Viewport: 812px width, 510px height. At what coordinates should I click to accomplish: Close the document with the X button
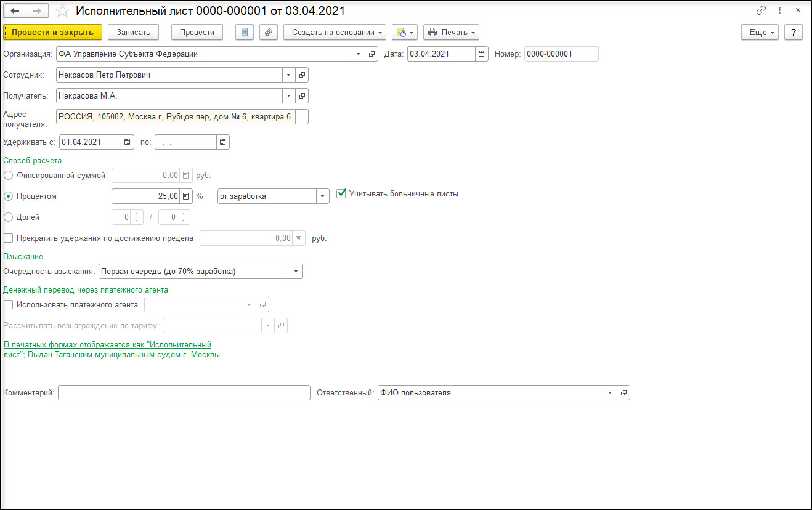798,10
